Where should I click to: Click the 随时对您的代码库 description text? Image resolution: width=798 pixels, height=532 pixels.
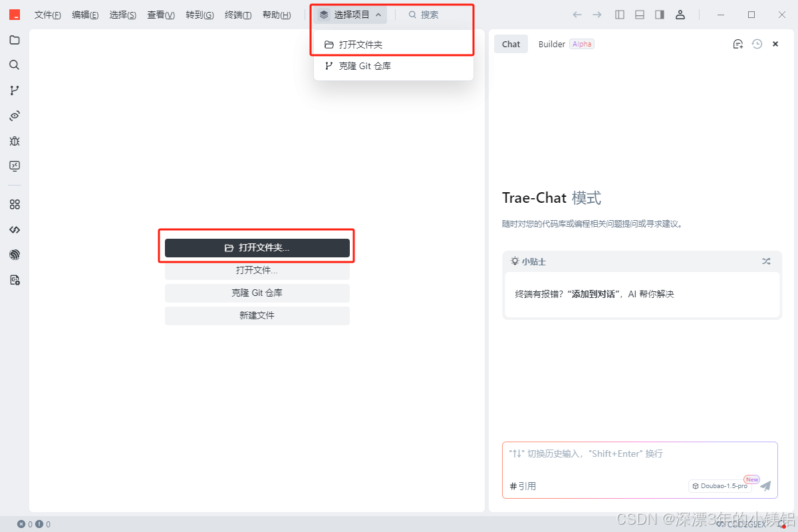point(592,224)
